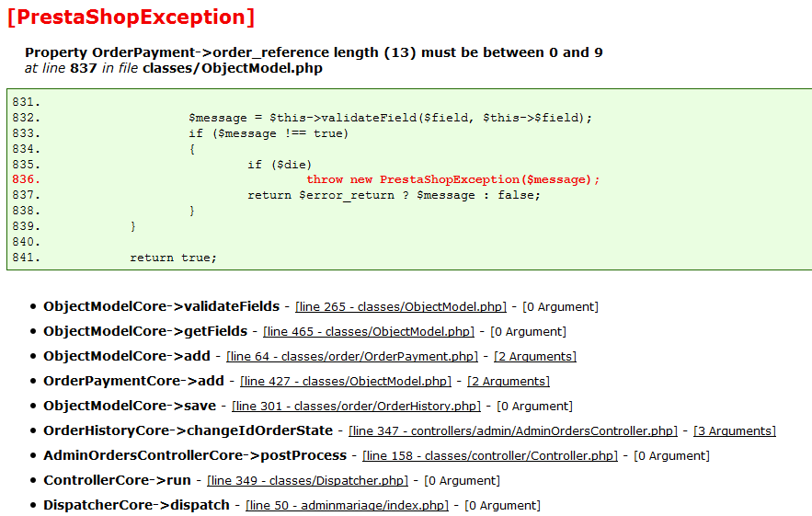Click OrderHistoryCore->changeIdOrderState trace entry
812x516 pixels.
(188, 431)
